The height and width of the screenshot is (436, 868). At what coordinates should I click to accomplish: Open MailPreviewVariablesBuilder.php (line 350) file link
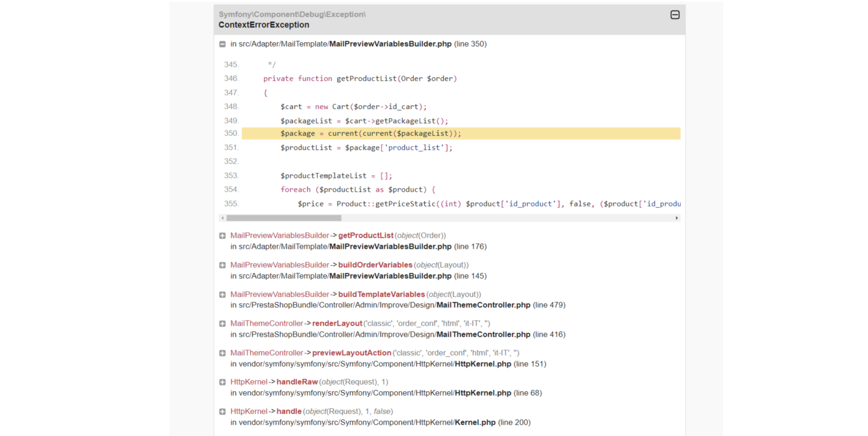click(x=390, y=44)
